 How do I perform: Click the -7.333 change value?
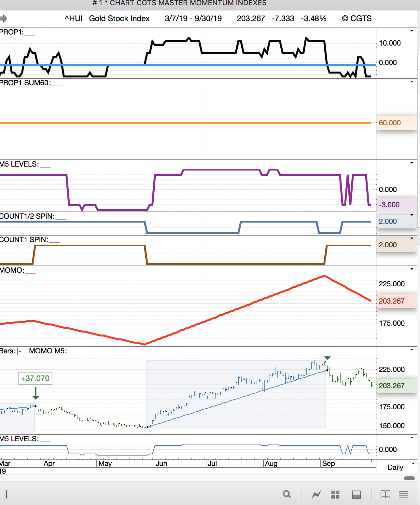coord(283,19)
